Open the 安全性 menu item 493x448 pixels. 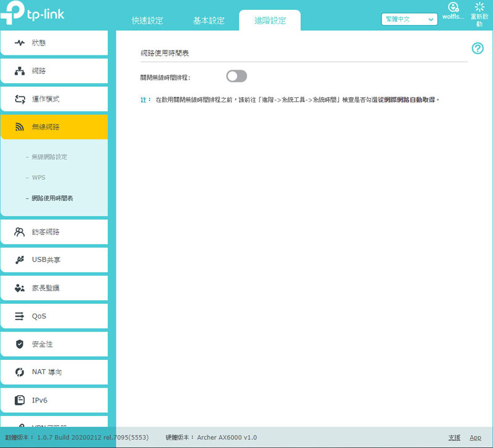(54, 344)
